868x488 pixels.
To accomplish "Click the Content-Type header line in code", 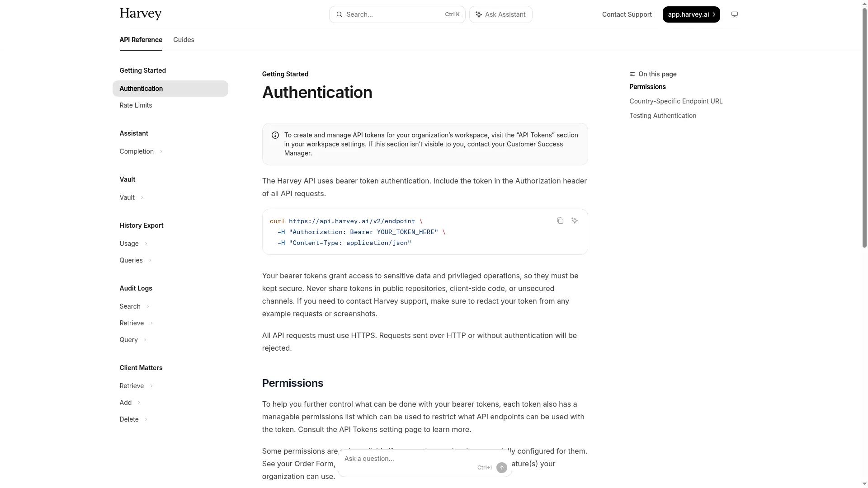I will (344, 243).
